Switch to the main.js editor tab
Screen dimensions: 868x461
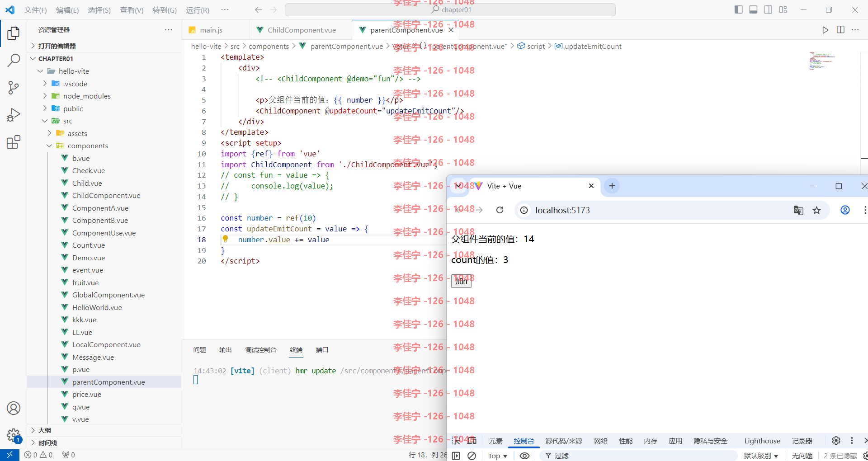[215, 30]
